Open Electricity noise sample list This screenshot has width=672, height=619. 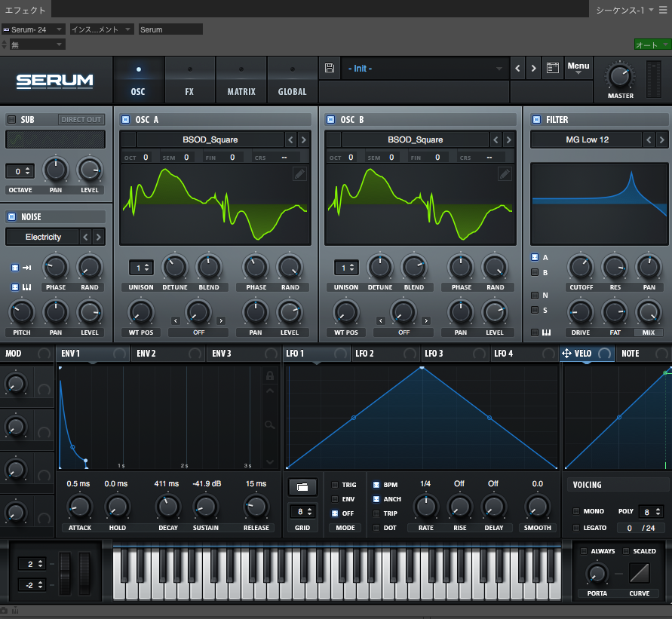(x=43, y=237)
